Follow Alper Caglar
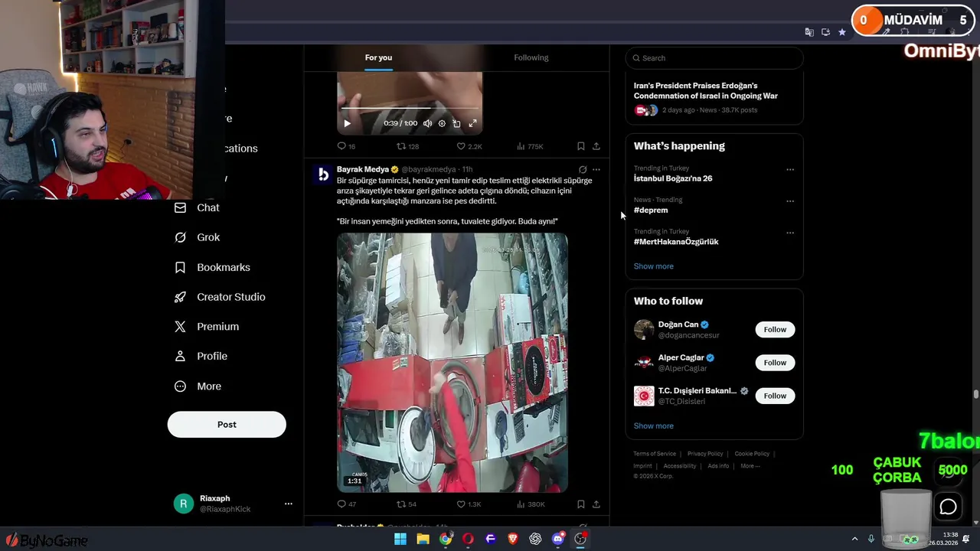Viewport: 980px width, 551px height. [775, 363]
